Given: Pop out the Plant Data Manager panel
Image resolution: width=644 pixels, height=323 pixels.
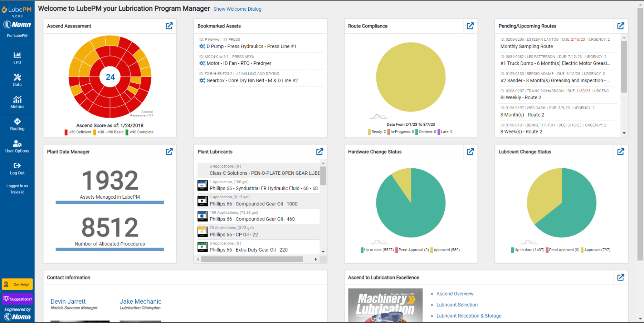Looking at the screenshot, I should click(169, 151).
